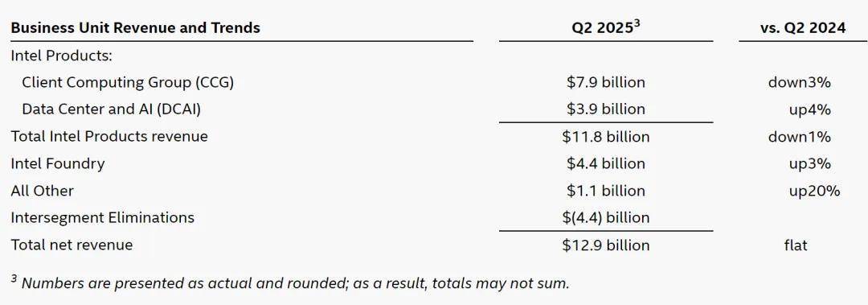Click the up3% Intel Foundry change value
This screenshot has height=305, width=868.
point(810,163)
